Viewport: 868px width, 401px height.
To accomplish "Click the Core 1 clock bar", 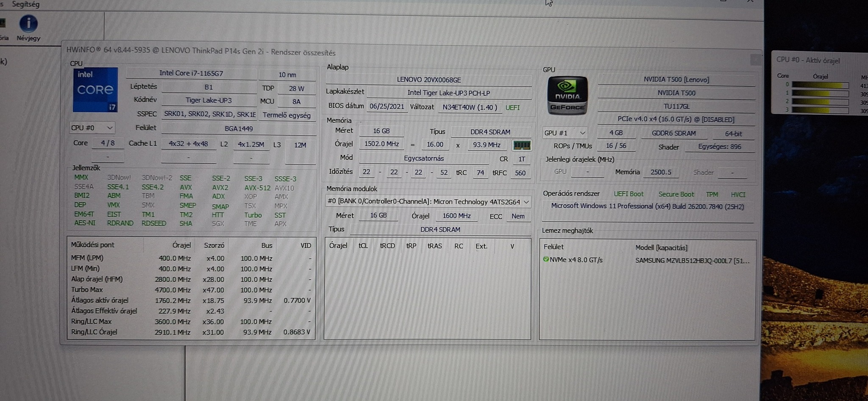I will click(820, 93).
